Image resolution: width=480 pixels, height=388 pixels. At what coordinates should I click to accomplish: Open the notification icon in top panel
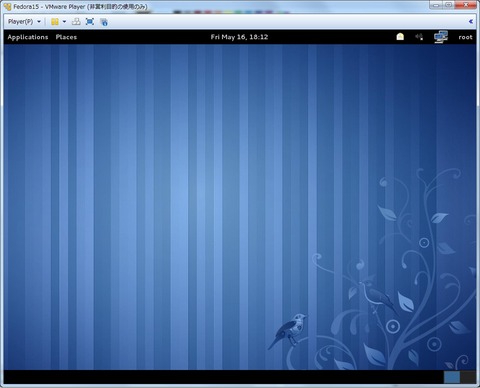400,37
